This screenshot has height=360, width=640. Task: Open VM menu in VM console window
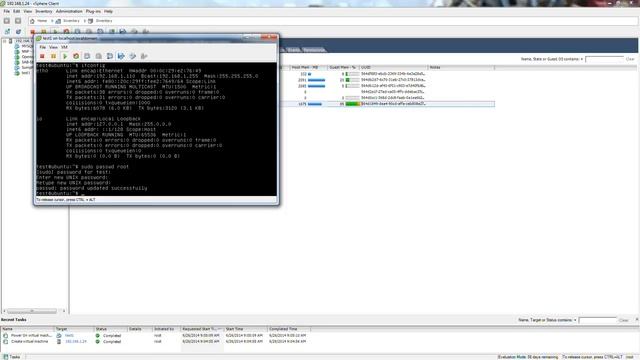click(64, 47)
